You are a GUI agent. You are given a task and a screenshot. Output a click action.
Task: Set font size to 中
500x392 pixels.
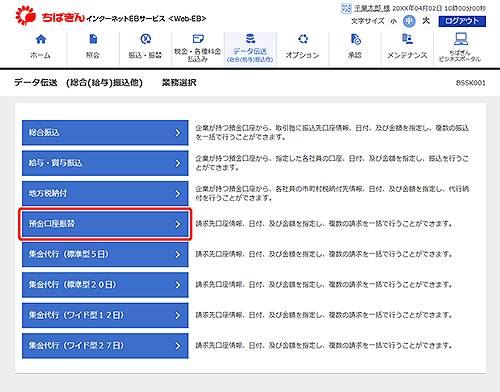(409, 21)
